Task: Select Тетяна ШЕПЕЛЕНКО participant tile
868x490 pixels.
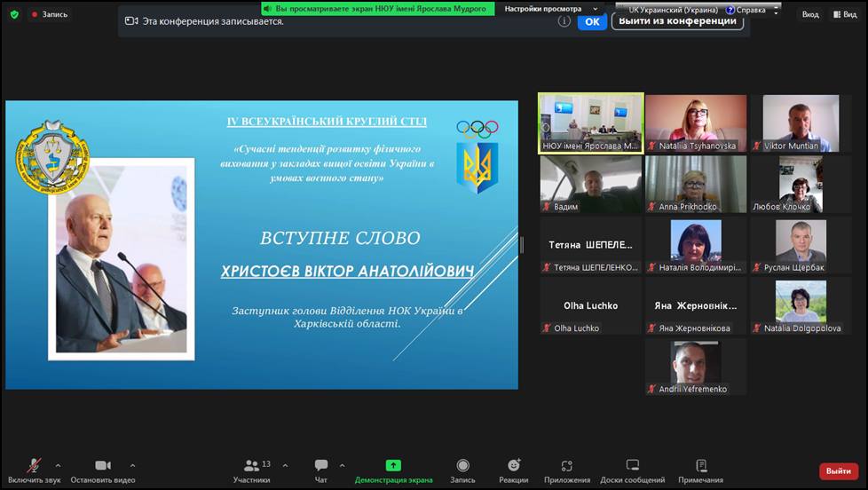Action: [591, 245]
